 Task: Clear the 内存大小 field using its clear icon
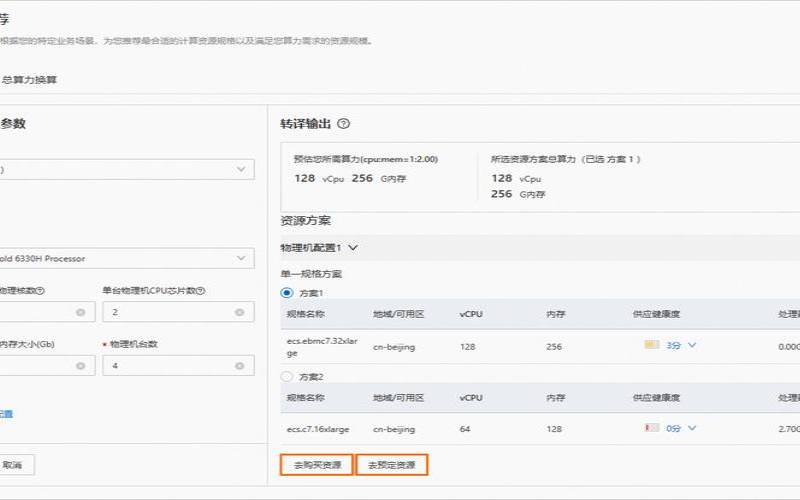(79, 366)
